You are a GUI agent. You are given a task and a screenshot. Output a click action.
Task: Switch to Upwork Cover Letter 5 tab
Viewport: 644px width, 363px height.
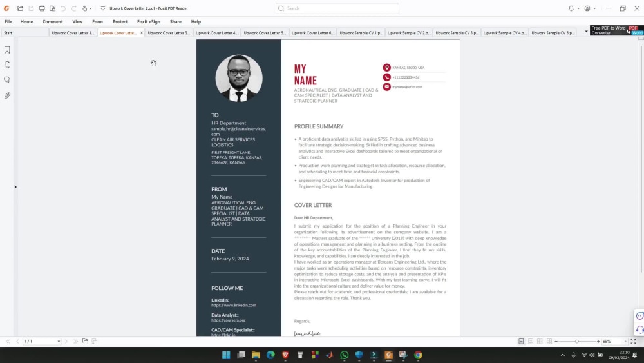265,32
